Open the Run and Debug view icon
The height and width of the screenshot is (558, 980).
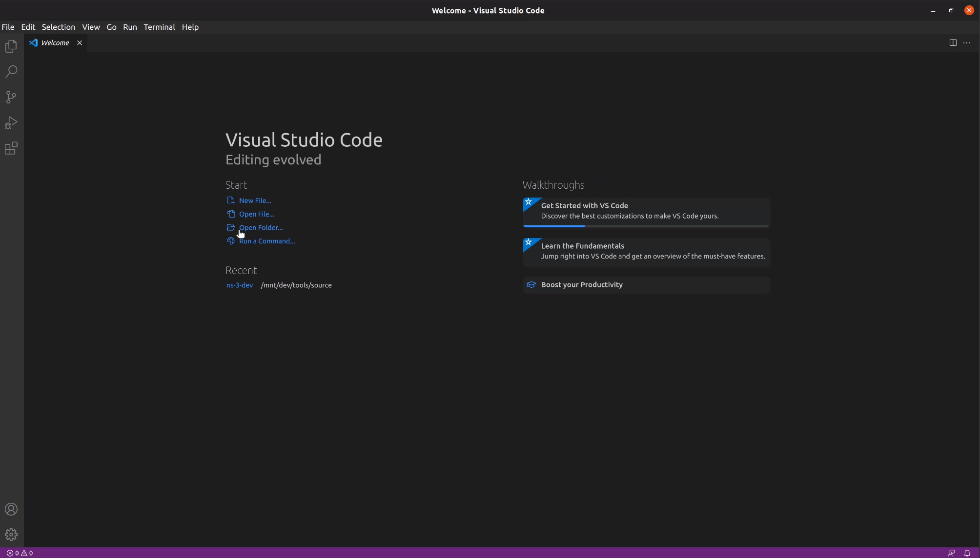click(11, 122)
